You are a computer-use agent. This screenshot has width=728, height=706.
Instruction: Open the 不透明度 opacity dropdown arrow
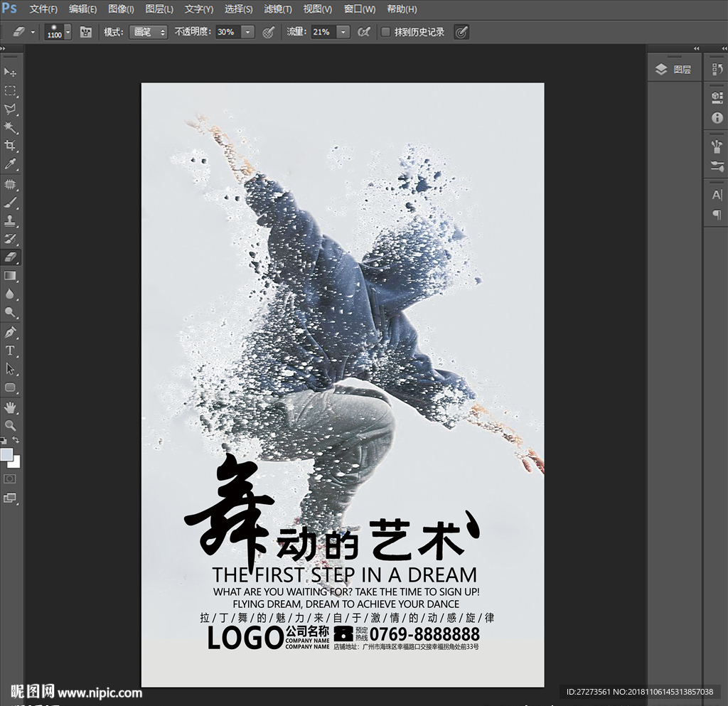click(x=247, y=32)
